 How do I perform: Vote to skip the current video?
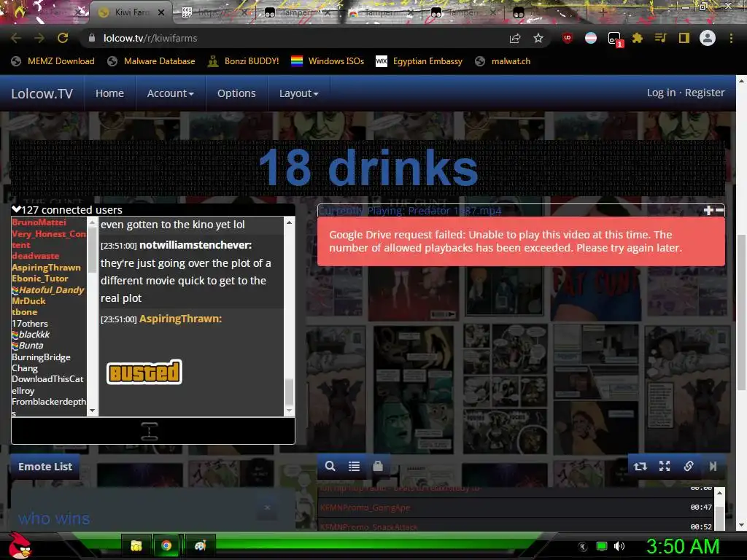tap(713, 466)
